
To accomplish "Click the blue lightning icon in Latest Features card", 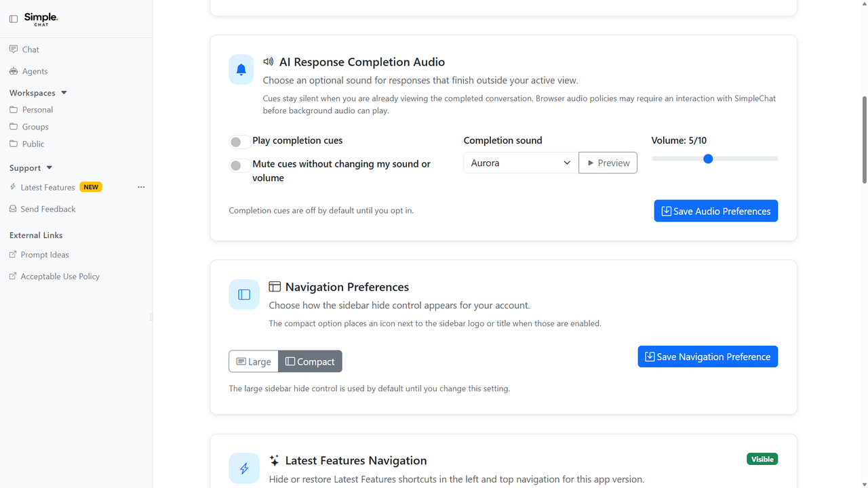I will point(244,468).
